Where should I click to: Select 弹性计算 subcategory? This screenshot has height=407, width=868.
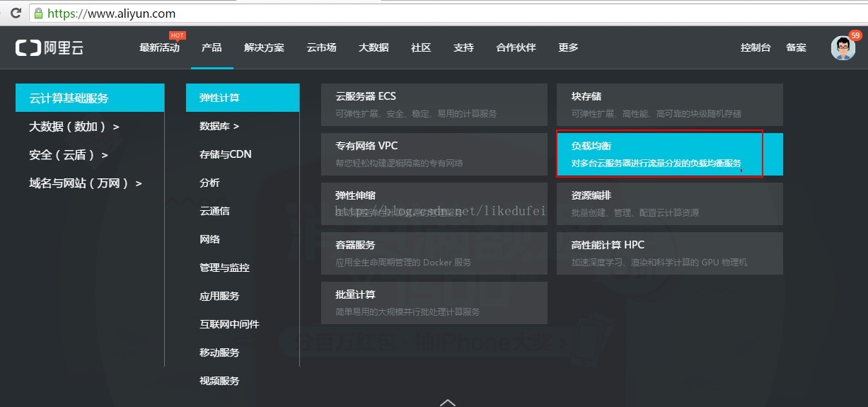coord(243,98)
